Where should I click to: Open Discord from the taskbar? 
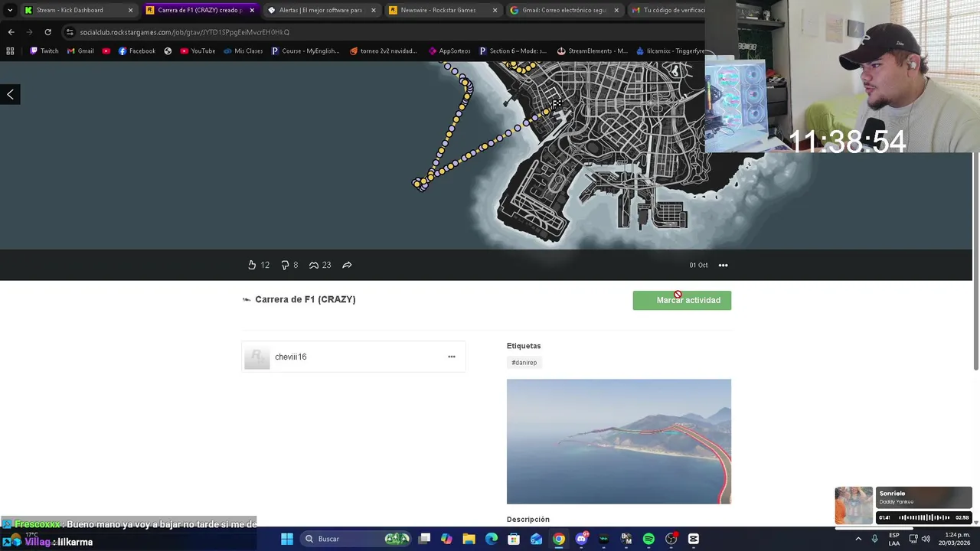(581, 539)
